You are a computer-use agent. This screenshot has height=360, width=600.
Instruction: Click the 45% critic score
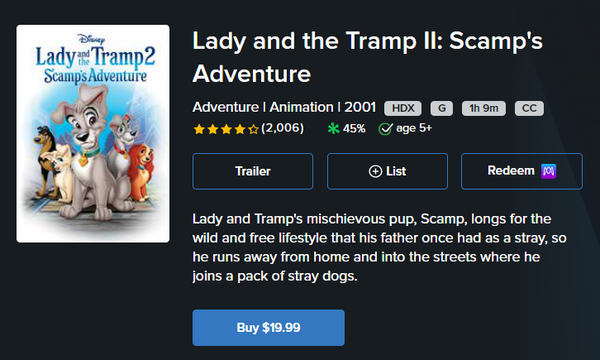(x=354, y=129)
